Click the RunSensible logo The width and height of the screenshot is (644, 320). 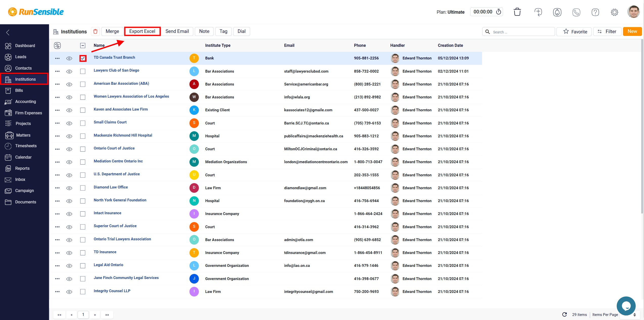pos(36,12)
